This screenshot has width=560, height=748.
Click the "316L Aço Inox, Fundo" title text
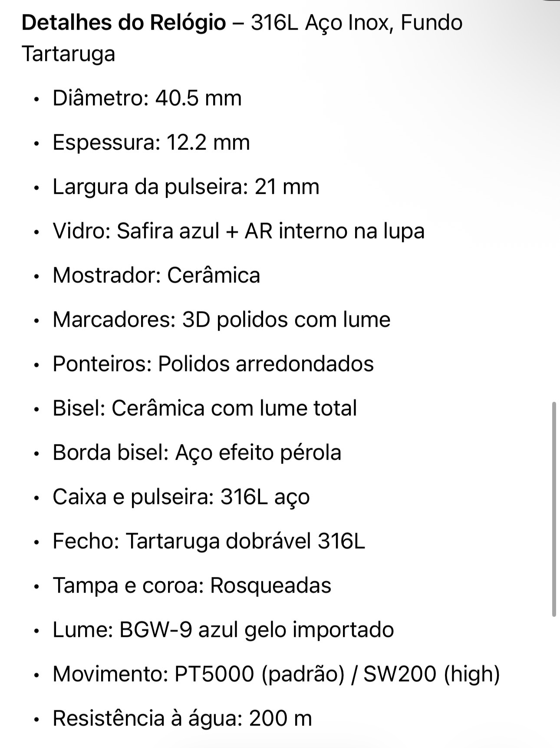coord(356,23)
